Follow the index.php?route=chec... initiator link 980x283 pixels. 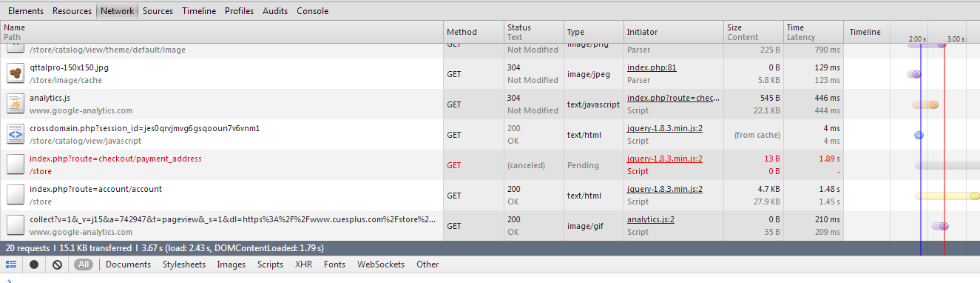(674, 98)
